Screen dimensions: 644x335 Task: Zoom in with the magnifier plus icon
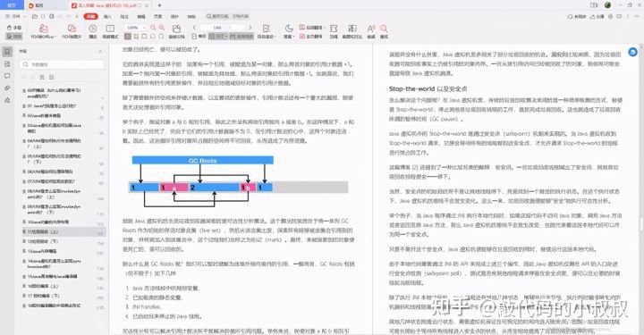click(x=162, y=28)
